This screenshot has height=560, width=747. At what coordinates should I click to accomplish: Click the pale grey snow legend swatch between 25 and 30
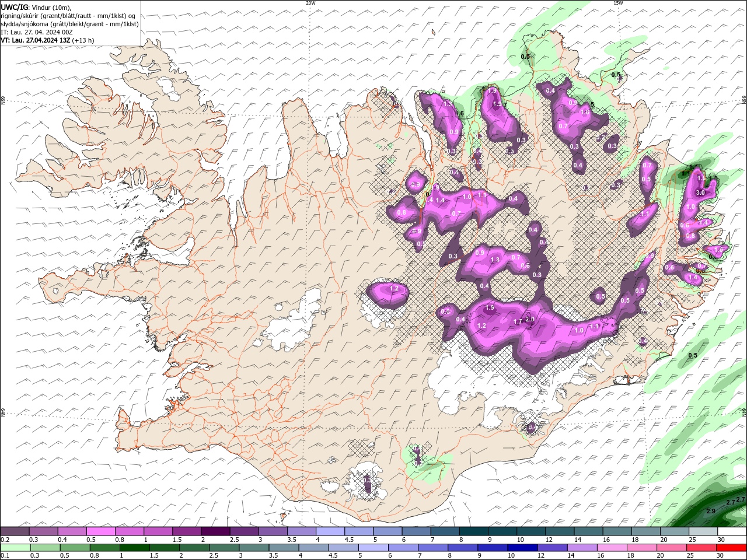(x=703, y=531)
